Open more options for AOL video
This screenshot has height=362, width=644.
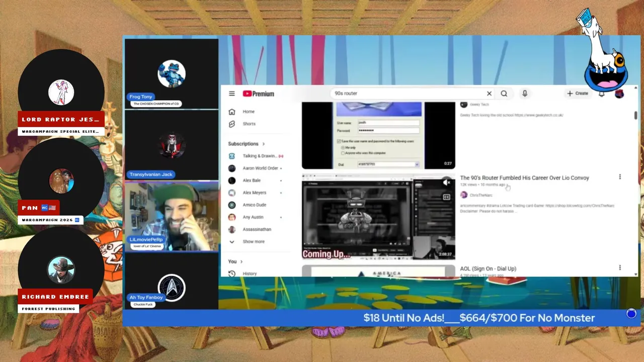tap(620, 267)
